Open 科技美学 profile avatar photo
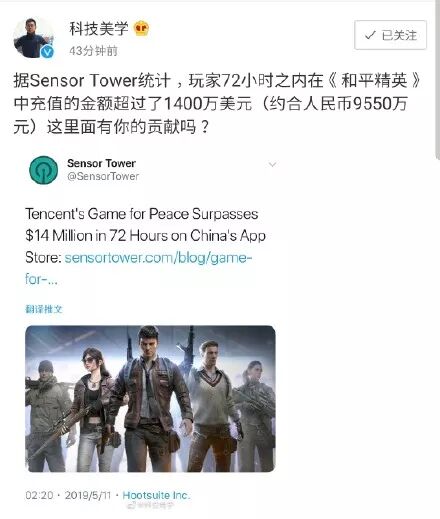440x519 pixels. click(33, 38)
